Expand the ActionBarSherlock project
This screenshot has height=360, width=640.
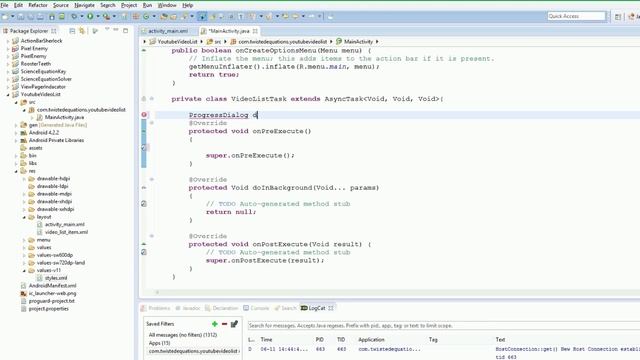coord(8,41)
